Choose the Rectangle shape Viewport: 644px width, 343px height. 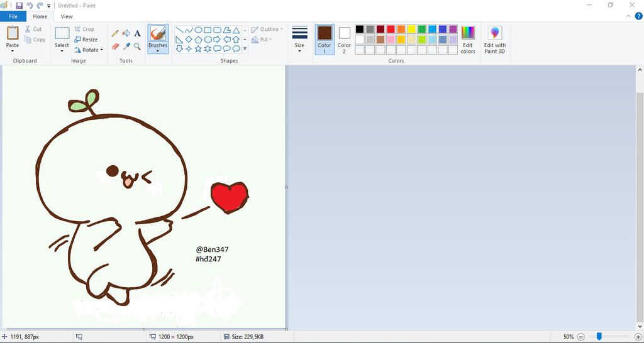(208, 30)
